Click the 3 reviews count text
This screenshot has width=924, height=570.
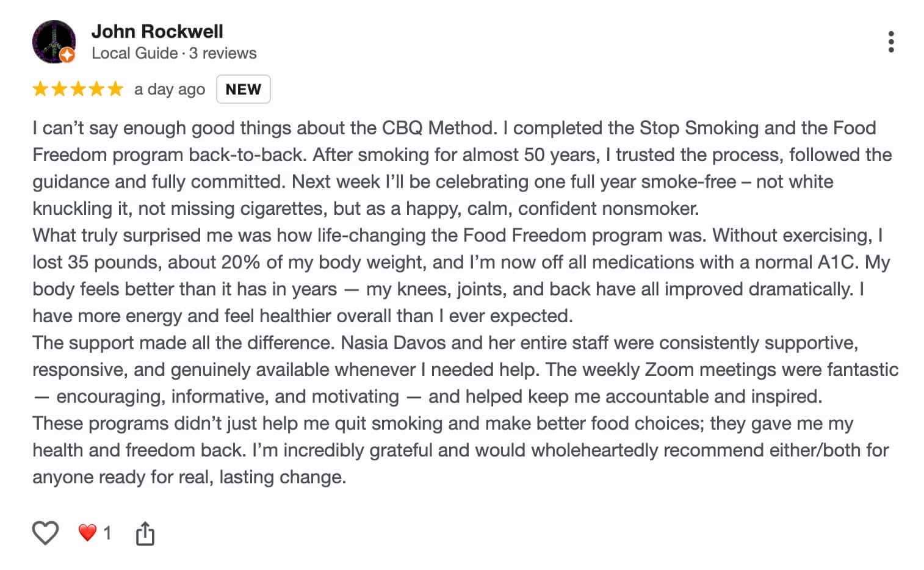pos(223,53)
